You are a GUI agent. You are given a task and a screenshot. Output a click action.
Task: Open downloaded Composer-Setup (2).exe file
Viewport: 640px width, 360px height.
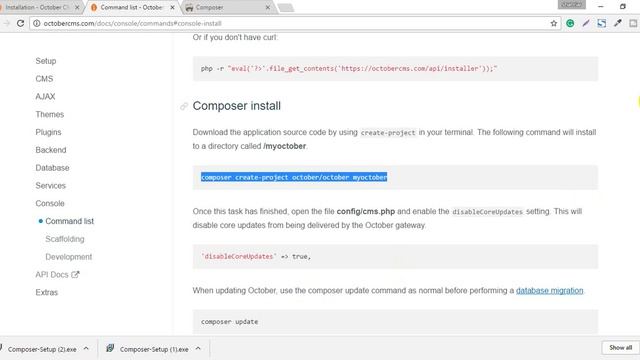(42, 349)
